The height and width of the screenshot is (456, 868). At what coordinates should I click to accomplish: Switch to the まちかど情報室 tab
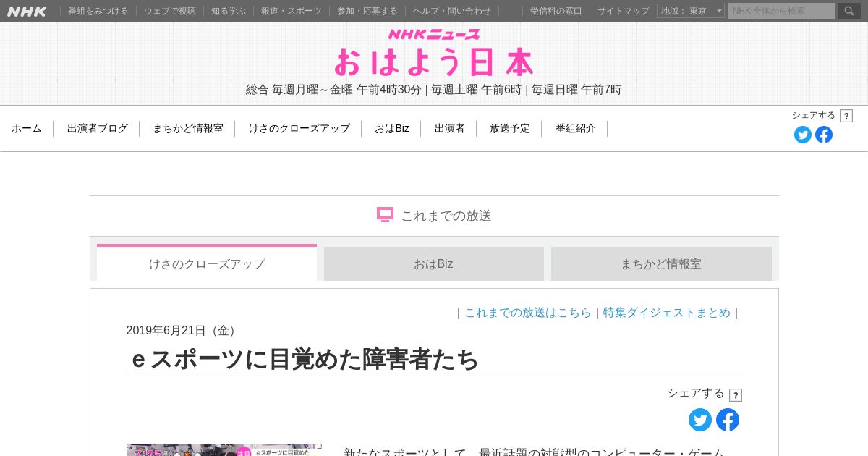coord(661,263)
